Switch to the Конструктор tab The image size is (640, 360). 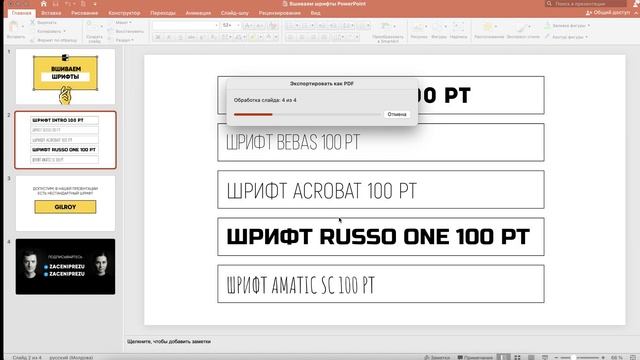coord(124,13)
